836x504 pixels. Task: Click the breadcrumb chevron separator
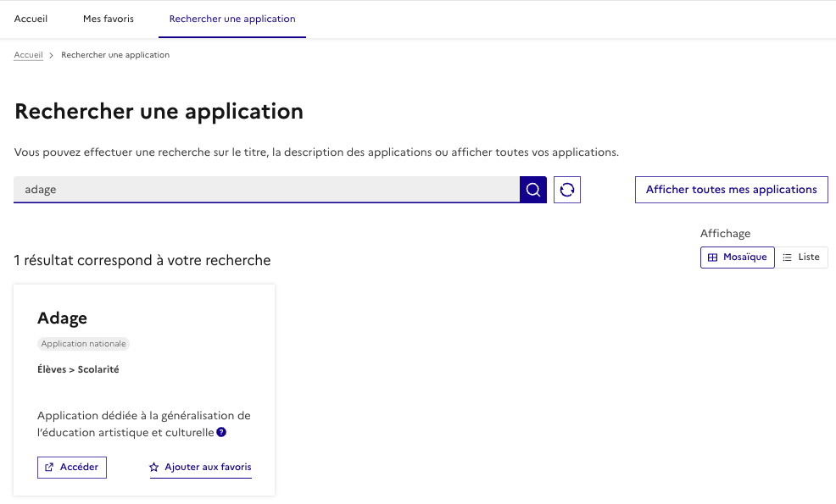point(52,55)
